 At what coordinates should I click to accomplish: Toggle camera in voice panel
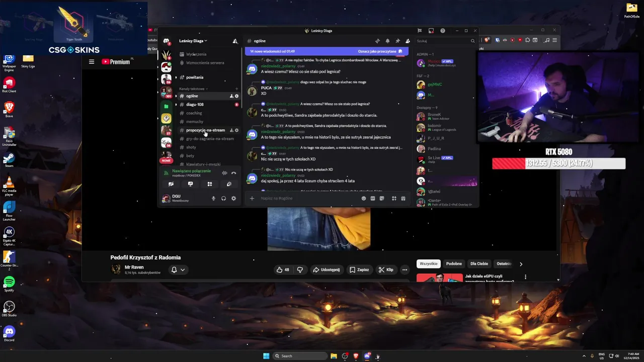click(x=171, y=184)
